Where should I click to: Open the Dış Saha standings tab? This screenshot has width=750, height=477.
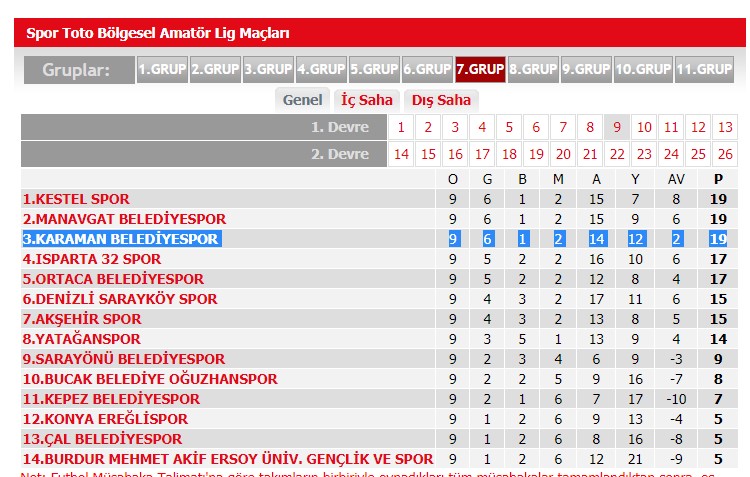(441, 100)
